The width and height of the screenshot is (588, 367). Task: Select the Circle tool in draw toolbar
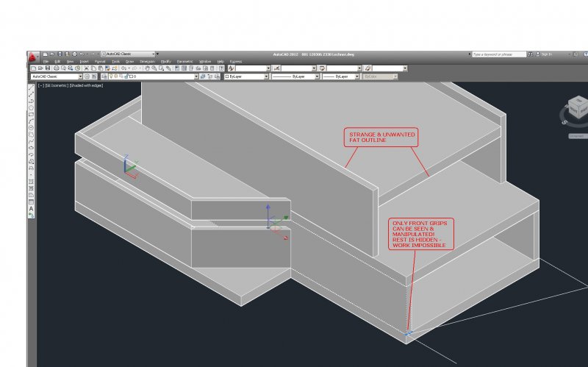point(31,127)
